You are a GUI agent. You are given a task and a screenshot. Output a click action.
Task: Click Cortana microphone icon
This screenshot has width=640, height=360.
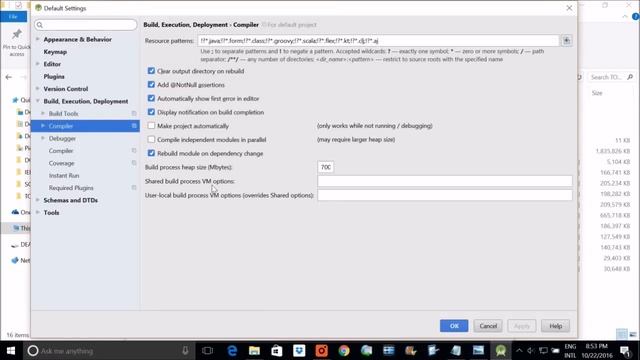click(185, 351)
